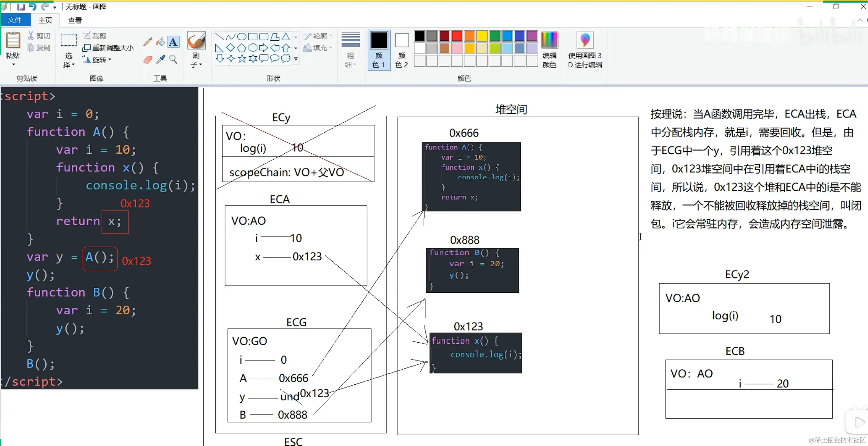Collapse the ribbon with chevron arrow
The height and width of the screenshot is (446, 868).
tap(860, 20)
